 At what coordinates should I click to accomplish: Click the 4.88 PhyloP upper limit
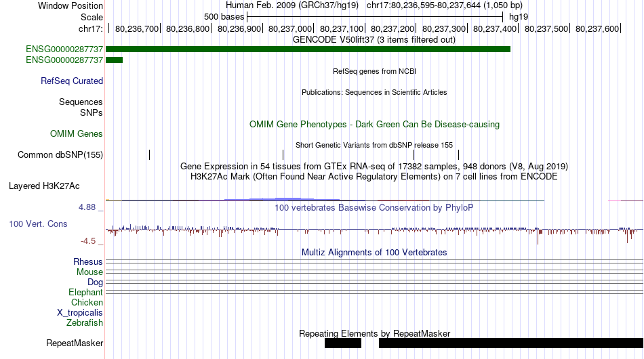87,207
